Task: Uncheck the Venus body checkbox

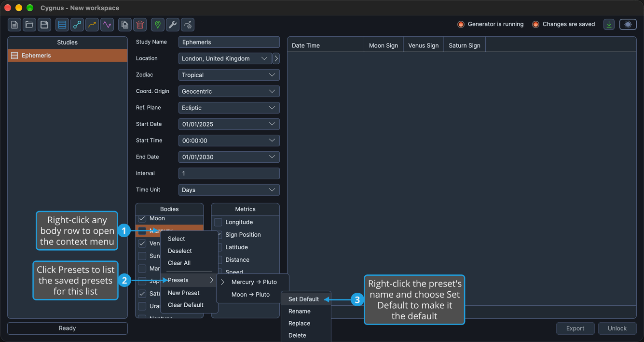Action: [142, 243]
